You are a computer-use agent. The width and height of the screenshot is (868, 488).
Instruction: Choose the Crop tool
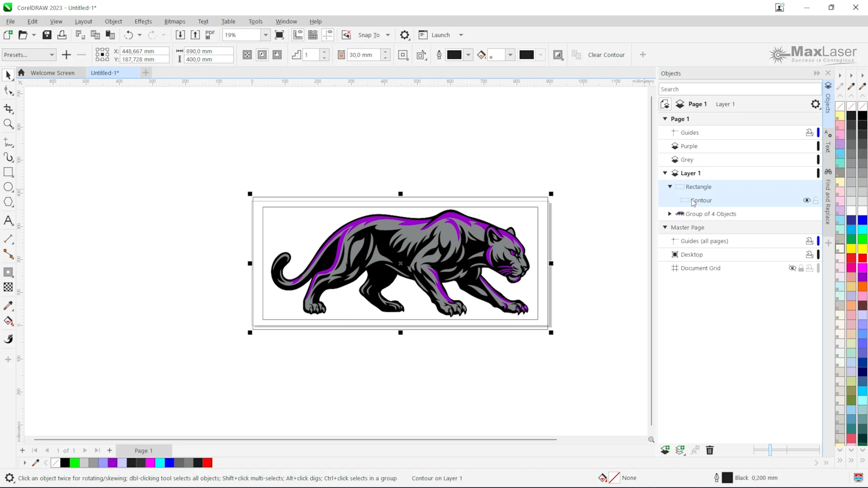click(x=8, y=108)
